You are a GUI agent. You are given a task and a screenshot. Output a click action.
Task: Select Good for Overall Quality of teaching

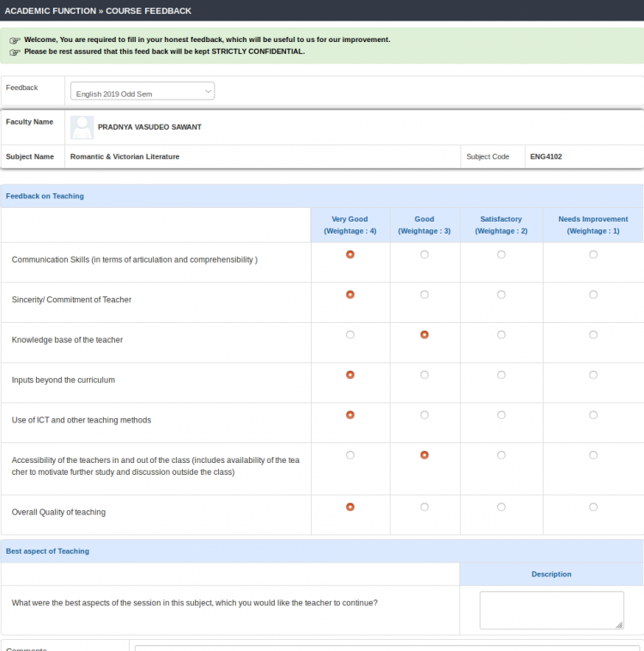click(x=424, y=507)
